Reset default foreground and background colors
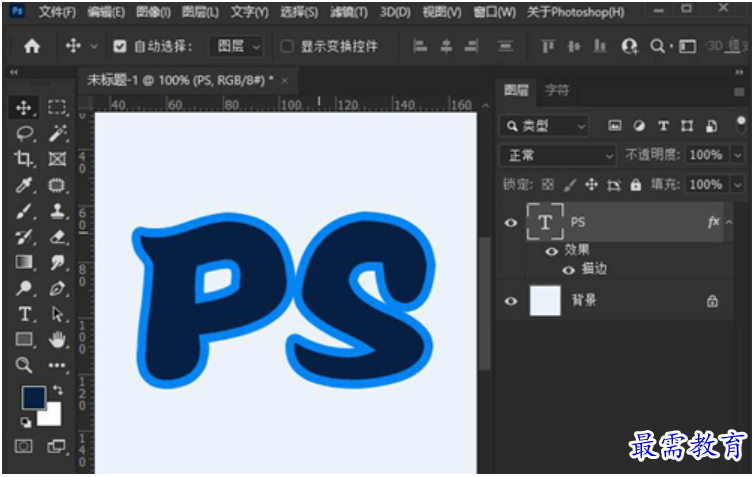Screen dimensions: 753x477 click(x=25, y=422)
